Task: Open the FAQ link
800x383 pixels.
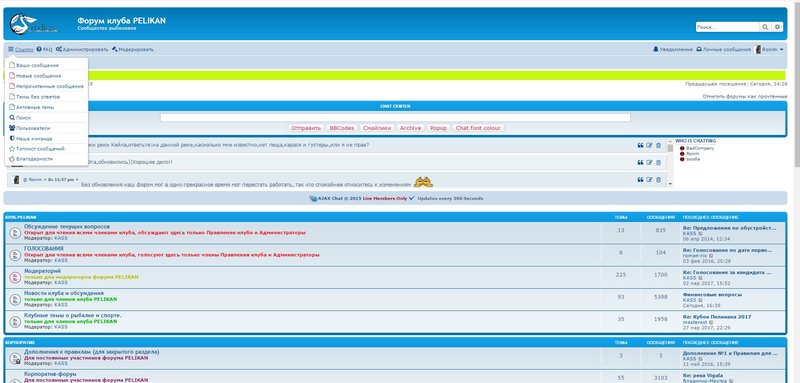Action: (44, 49)
